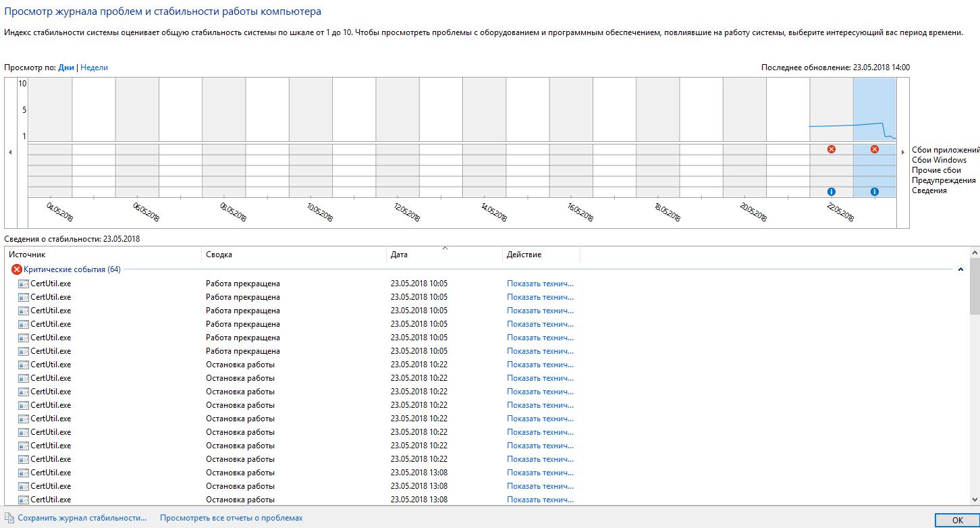Select the 16.05.2018 date on the chart
980x528 pixels.
click(x=580, y=211)
